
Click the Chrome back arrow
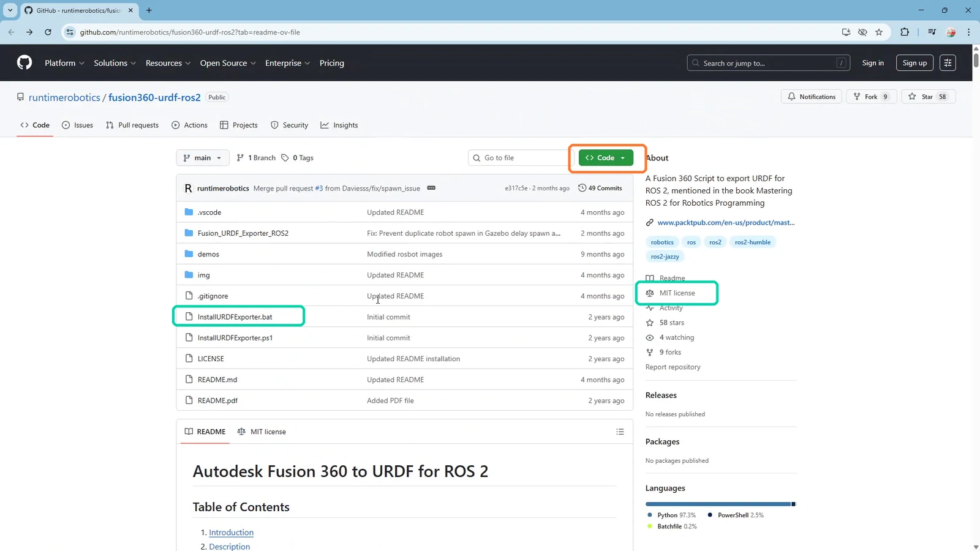[x=11, y=32]
